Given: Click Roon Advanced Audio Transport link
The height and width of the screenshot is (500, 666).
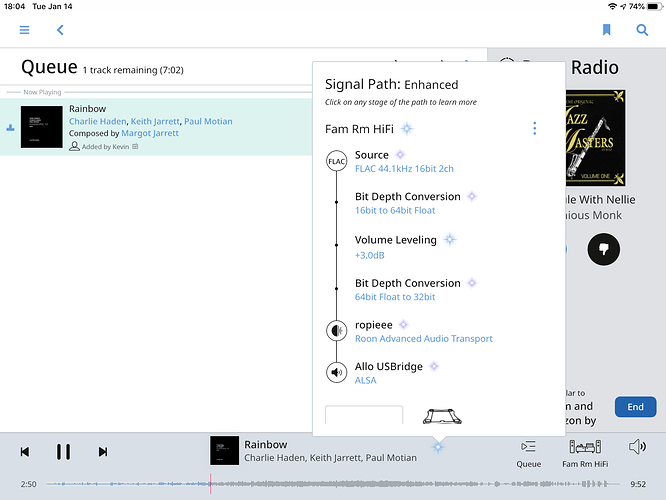Looking at the screenshot, I should (424, 339).
